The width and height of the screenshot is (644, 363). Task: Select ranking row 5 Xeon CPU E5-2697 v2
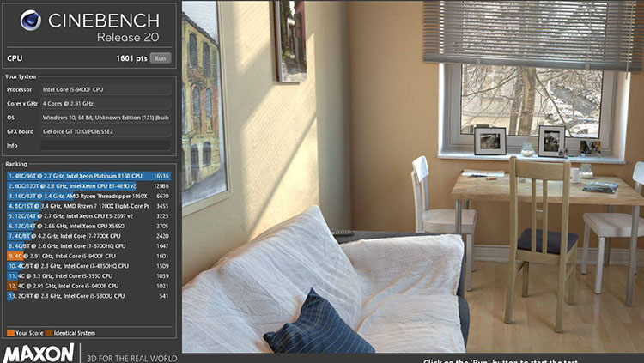[x=88, y=216]
